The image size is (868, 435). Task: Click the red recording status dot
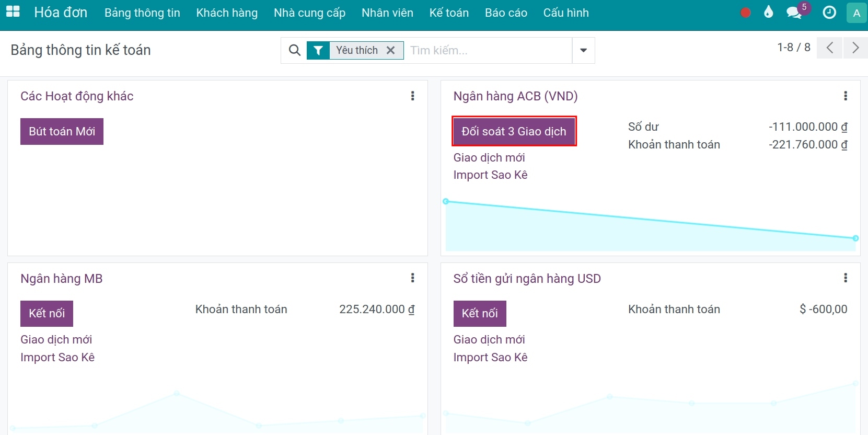tap(746, 13)
